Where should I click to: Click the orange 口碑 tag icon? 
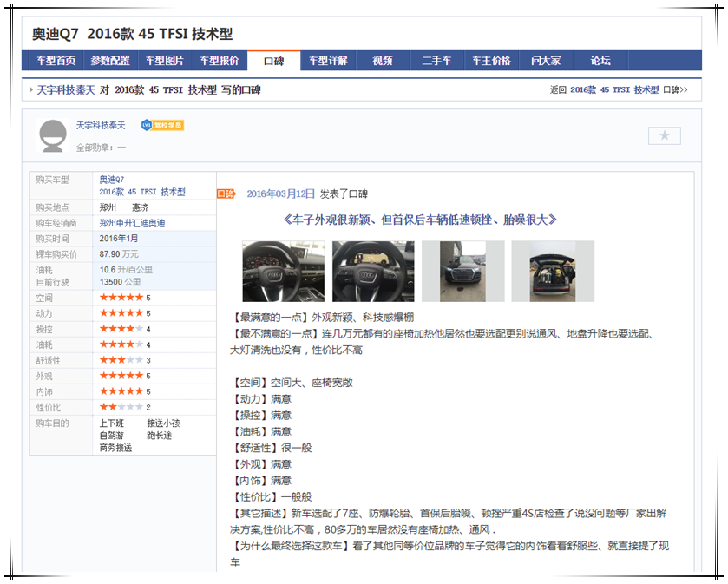226,194
